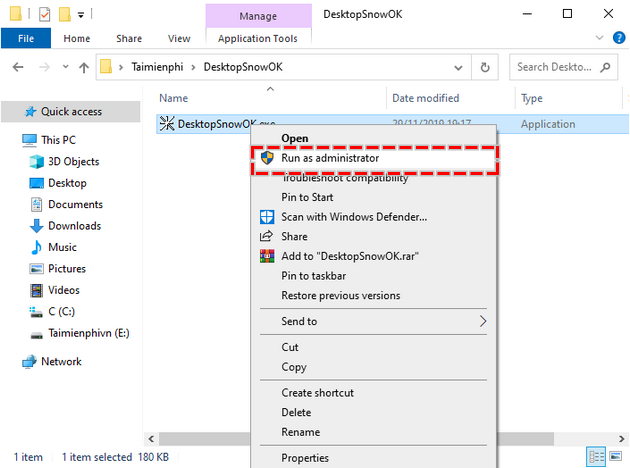Click the horizontal scrollbar right arrow
630x468 pixels.
coord(621,439)
